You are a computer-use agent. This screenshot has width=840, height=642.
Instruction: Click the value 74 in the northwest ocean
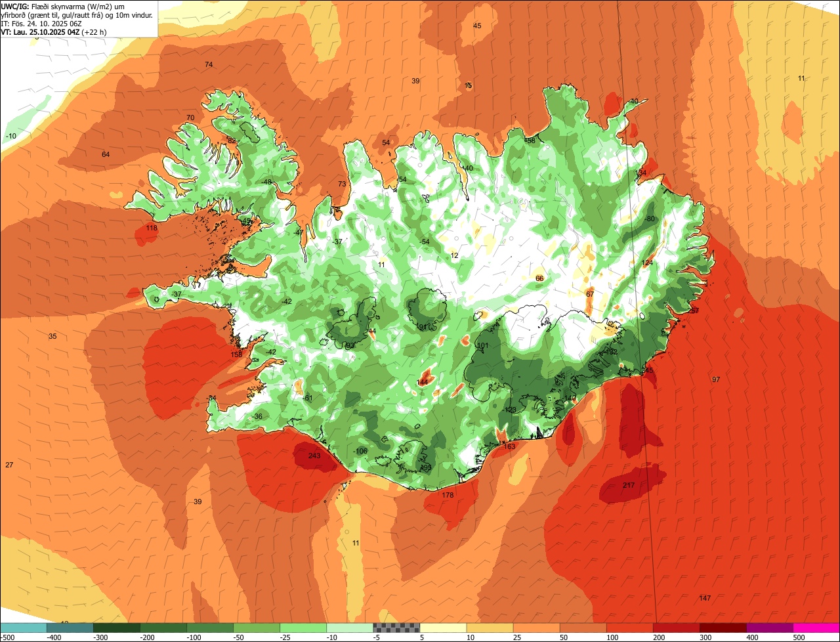209,64
